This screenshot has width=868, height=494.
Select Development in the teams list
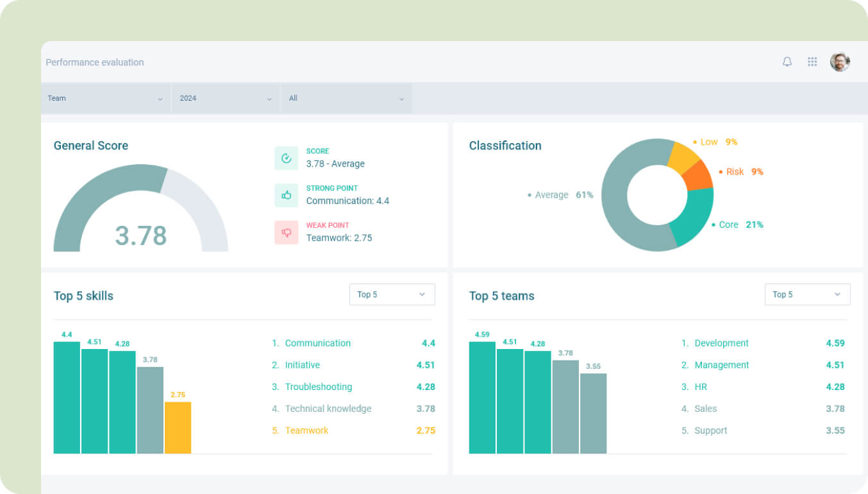coord(721,343)
